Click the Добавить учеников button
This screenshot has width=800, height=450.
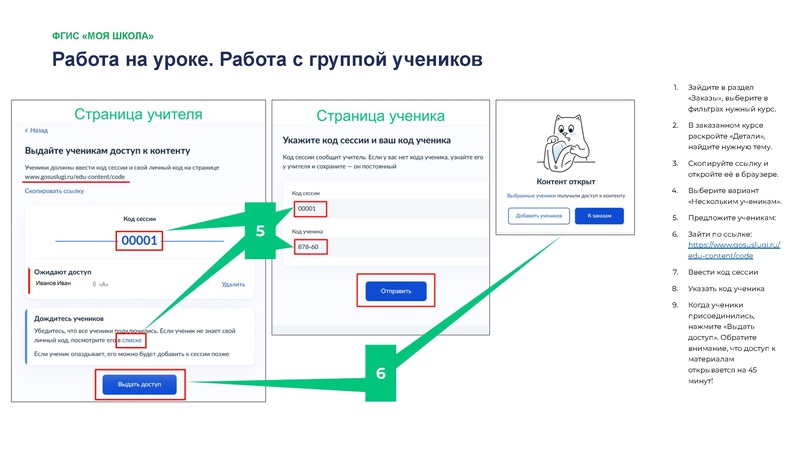coord(539,216)
